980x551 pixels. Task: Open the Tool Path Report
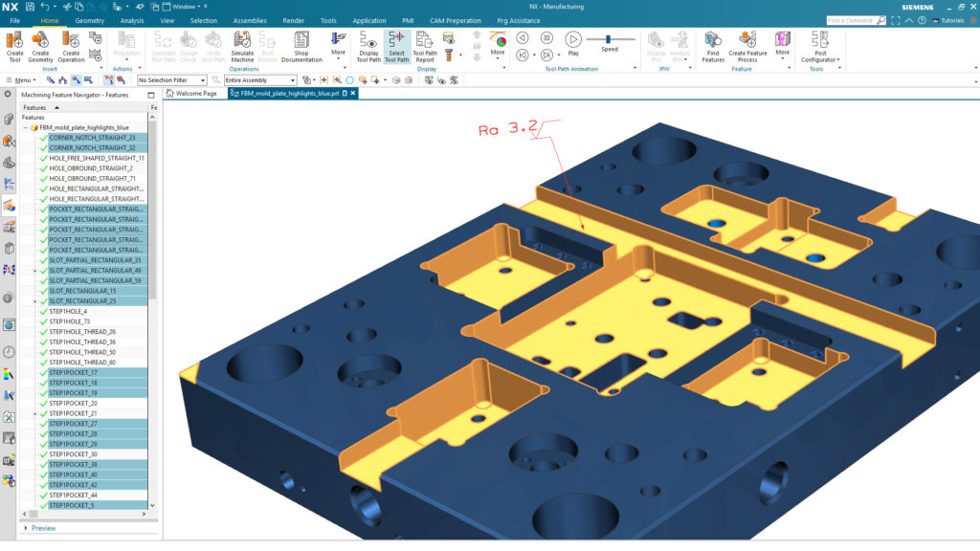[424, 47]
